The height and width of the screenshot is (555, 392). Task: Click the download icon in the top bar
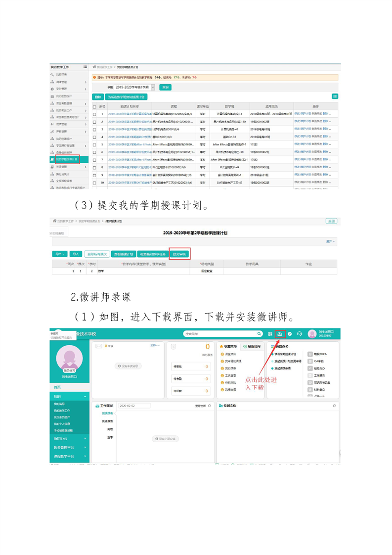tap(280, 334)
